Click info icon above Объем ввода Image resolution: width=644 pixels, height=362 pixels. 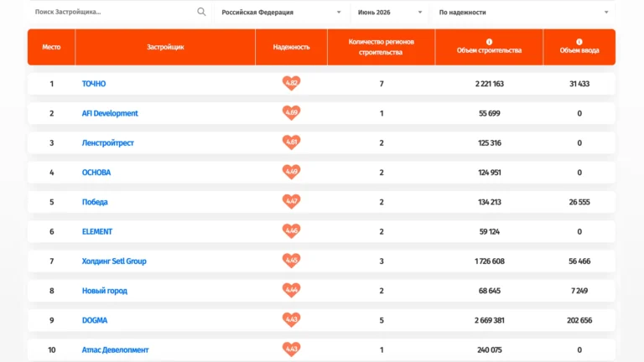pos(579,41)
